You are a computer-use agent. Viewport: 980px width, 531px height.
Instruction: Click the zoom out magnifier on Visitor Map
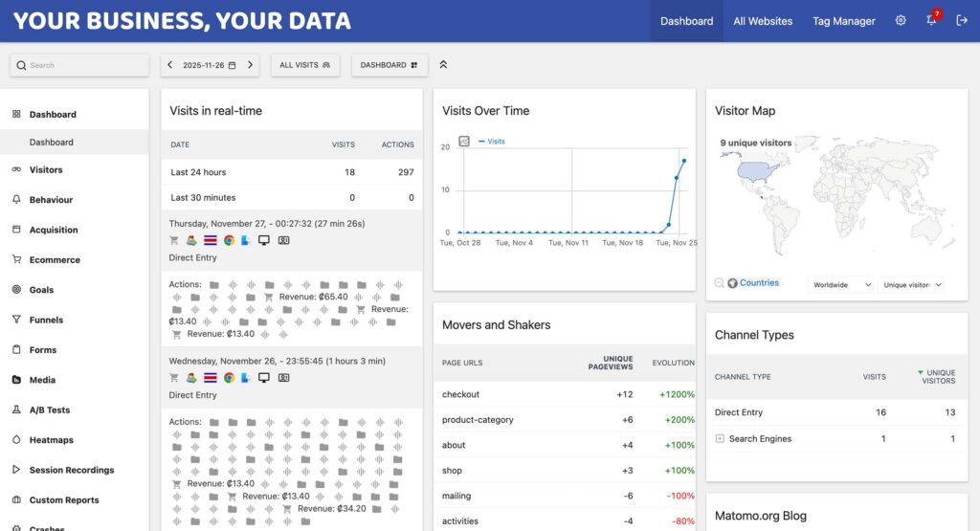pos(720,283)
